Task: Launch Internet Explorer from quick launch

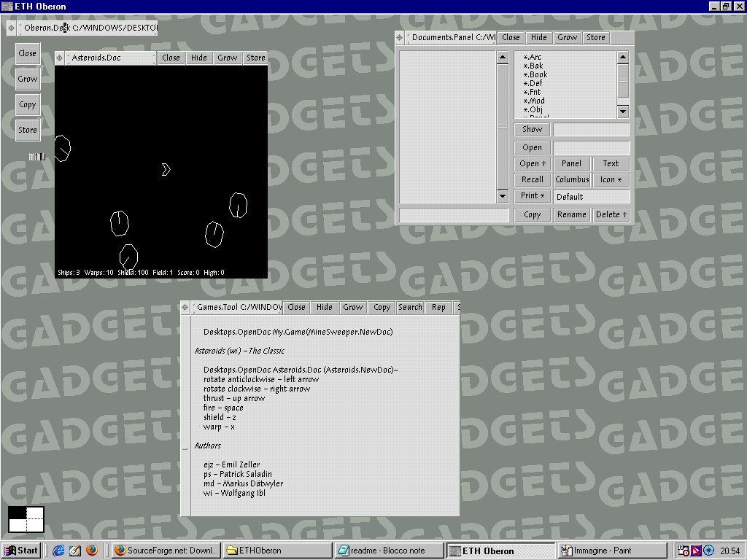Action: tap(59, 551)
